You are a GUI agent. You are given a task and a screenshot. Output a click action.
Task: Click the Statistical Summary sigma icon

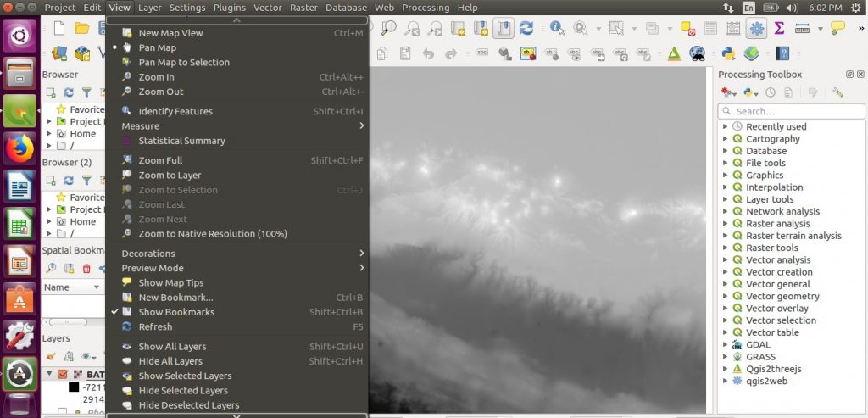click(x=780, y=28)
